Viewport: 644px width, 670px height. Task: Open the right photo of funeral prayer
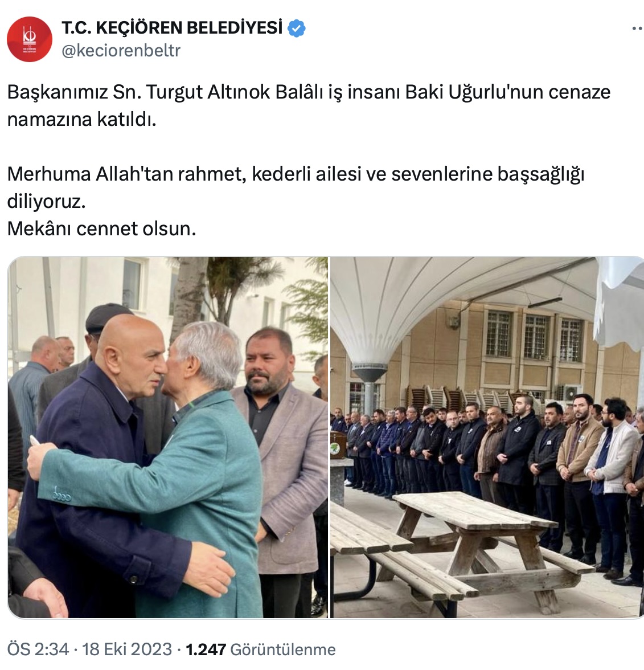(x=487, y=437)
